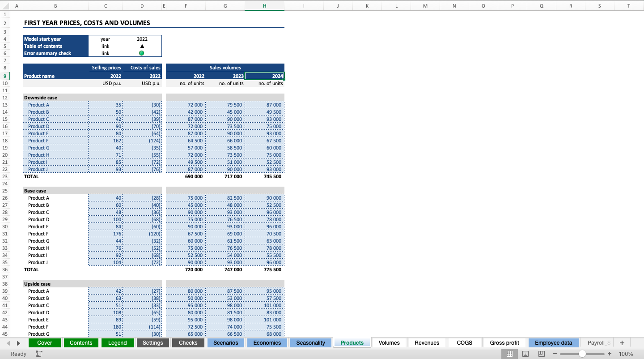The height and width of the screenshot is (359, 644).
Task: Open the Volumes sheet tab
Action: coord(389,343)
